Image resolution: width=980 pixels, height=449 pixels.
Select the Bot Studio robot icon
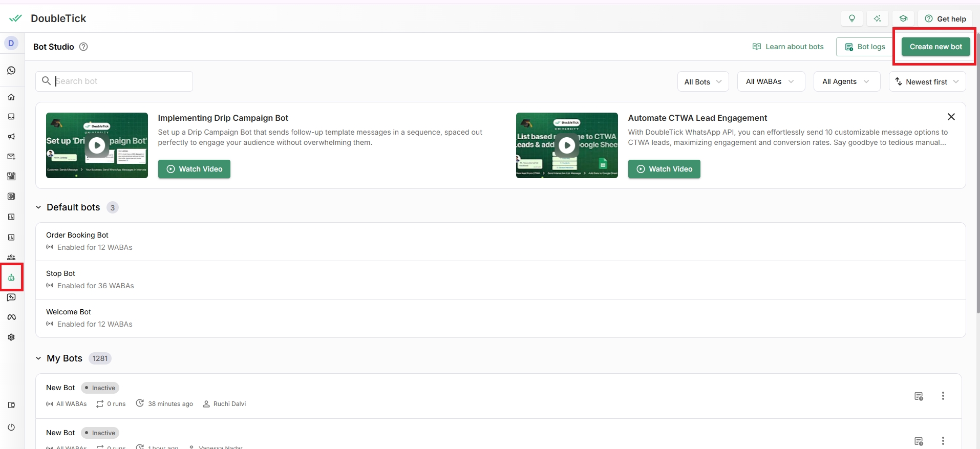click(x=11, y=277)
